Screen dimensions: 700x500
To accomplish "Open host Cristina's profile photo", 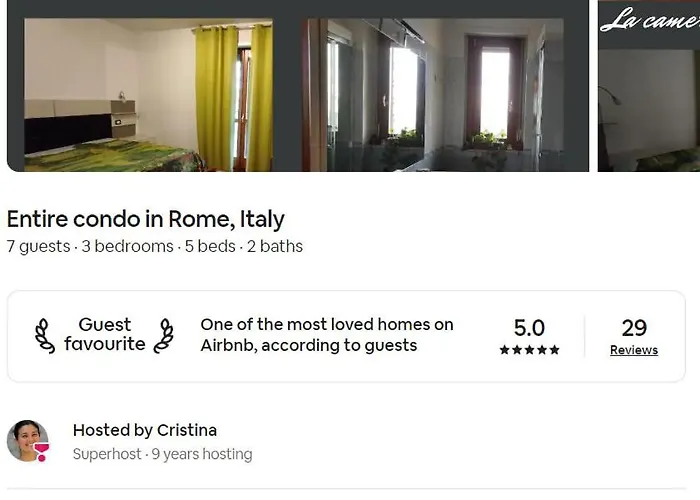I will click(x=26, y=440).
